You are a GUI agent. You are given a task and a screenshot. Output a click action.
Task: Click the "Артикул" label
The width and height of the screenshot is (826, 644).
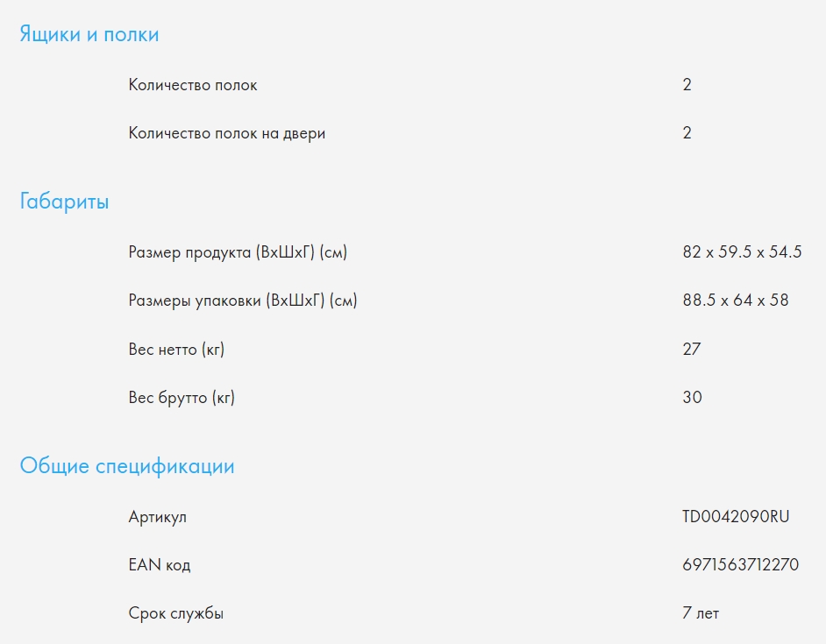click(158, 517)
